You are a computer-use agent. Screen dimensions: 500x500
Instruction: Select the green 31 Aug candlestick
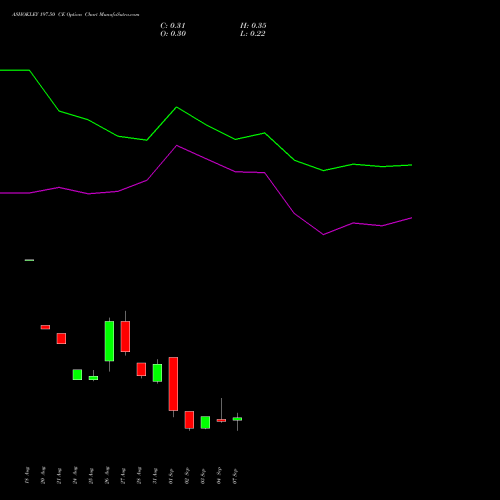(x=157, y=373)
